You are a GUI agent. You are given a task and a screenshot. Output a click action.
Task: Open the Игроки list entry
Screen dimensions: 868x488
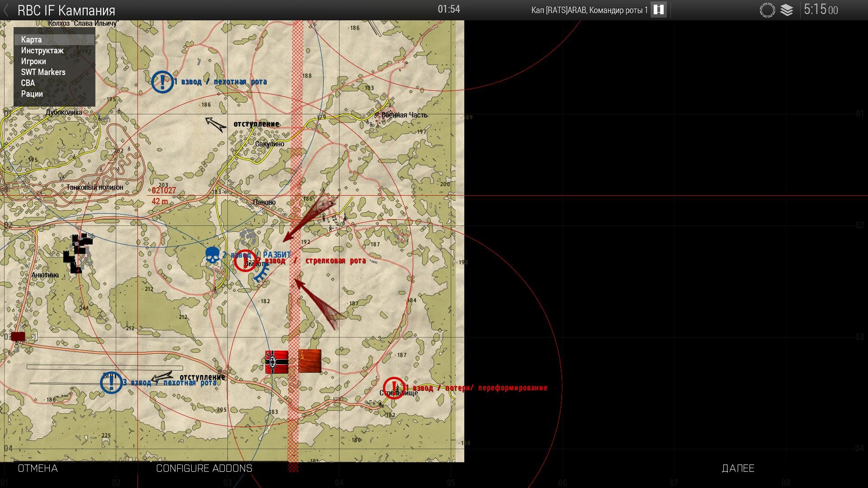pyautogui.click(x=54, y=61)
